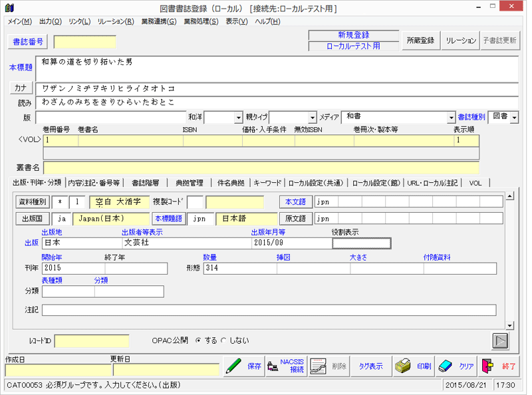Open the ヘルプ(H) menu
Image resolution: width=532 pixels, height=395 pixels.
click(x=267, y=21)
